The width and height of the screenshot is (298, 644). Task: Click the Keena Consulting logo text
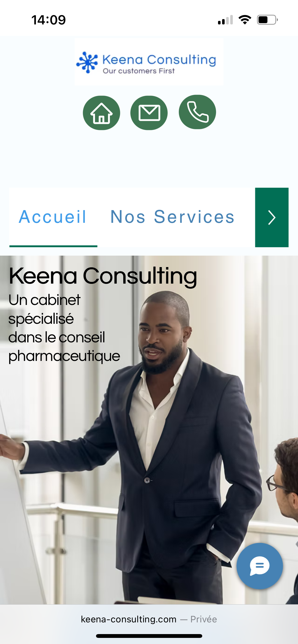pos(159,60)
